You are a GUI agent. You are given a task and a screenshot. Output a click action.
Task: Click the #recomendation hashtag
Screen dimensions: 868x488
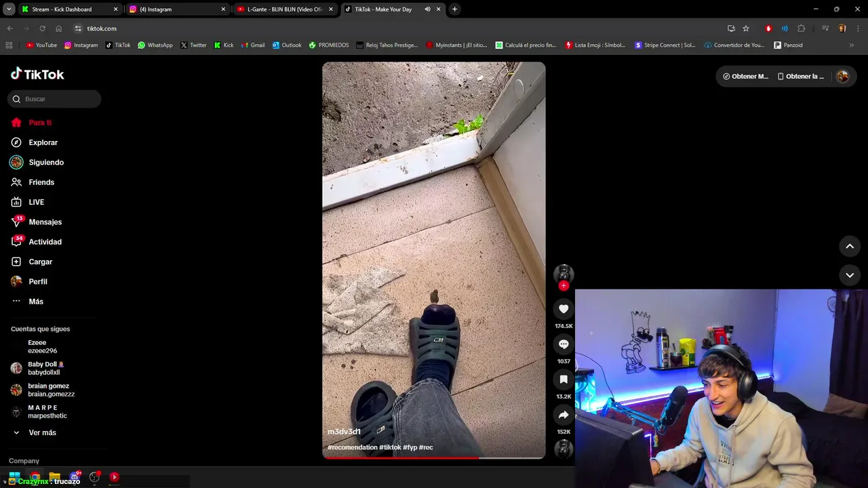[x=353, y=447]
